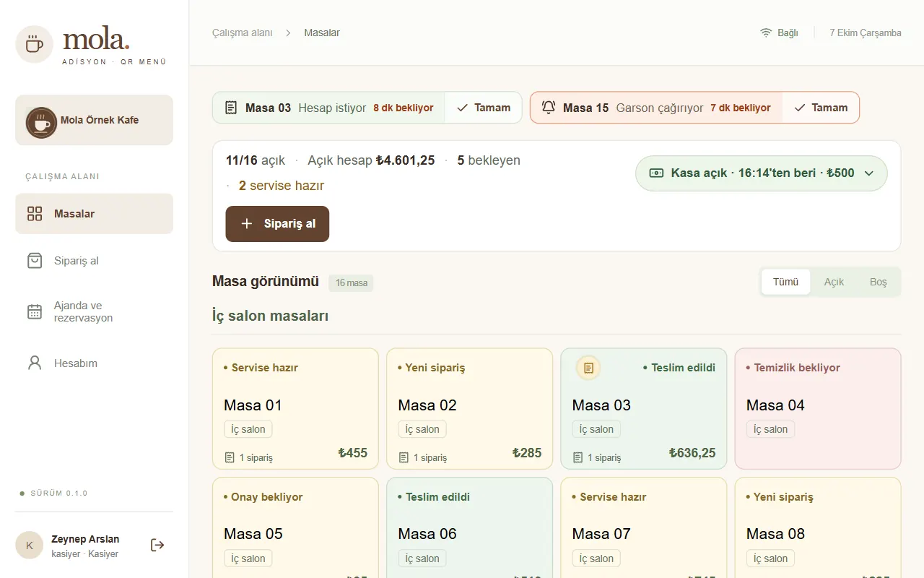Open the Masa 06 table card
This screenshot has width=924, height=578.
469,527
